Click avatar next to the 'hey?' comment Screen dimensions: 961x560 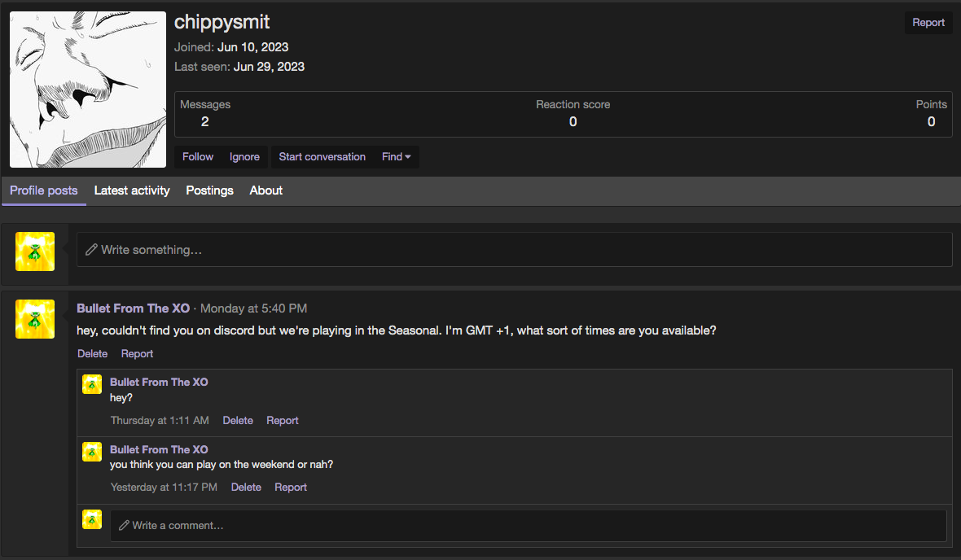point(92,384)
